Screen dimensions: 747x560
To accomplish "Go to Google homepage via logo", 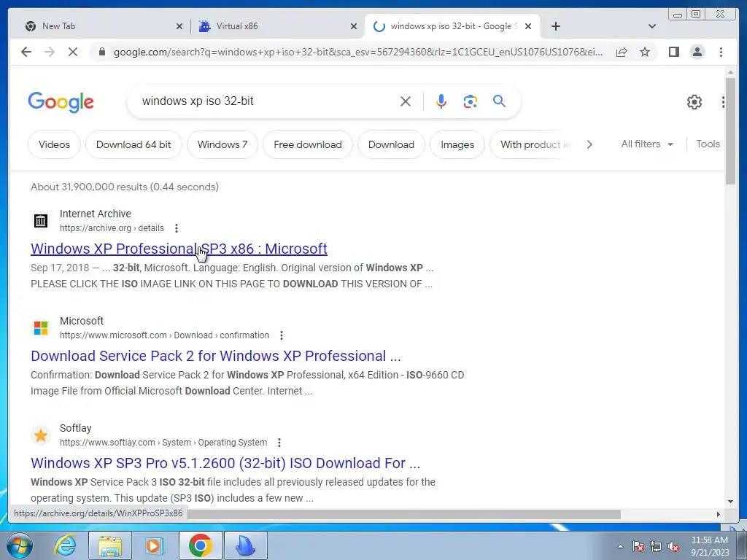I will point(61,102).
